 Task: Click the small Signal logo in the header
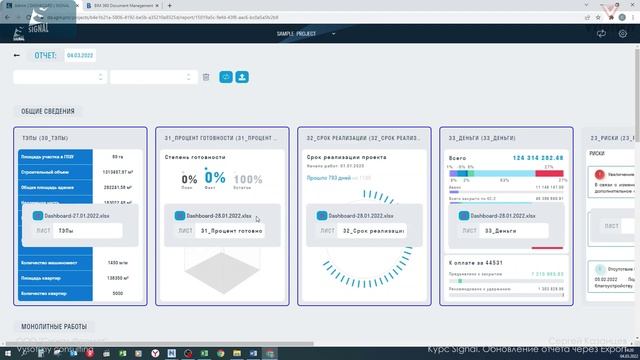point(19,34)
